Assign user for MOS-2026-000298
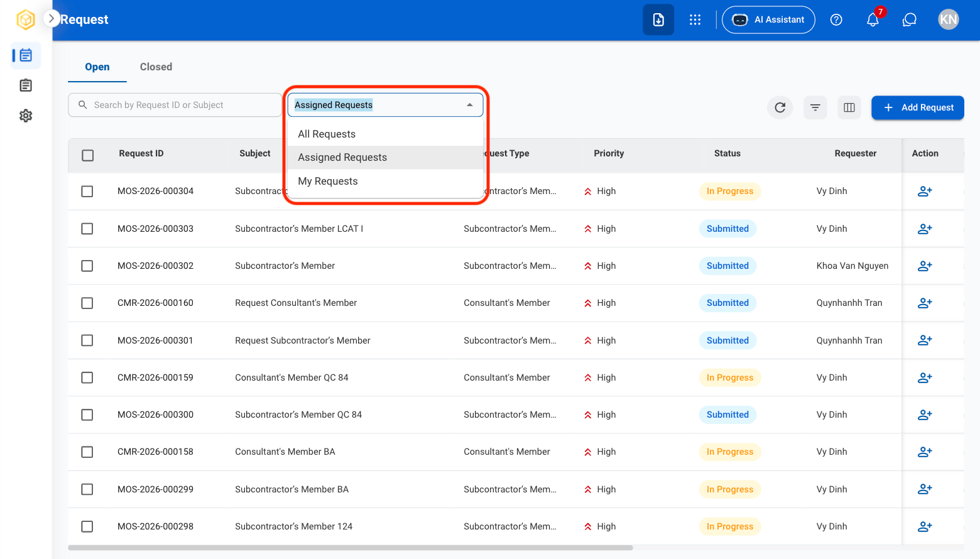980x559 pixels. pyautogui.click(x=925, y=526)
